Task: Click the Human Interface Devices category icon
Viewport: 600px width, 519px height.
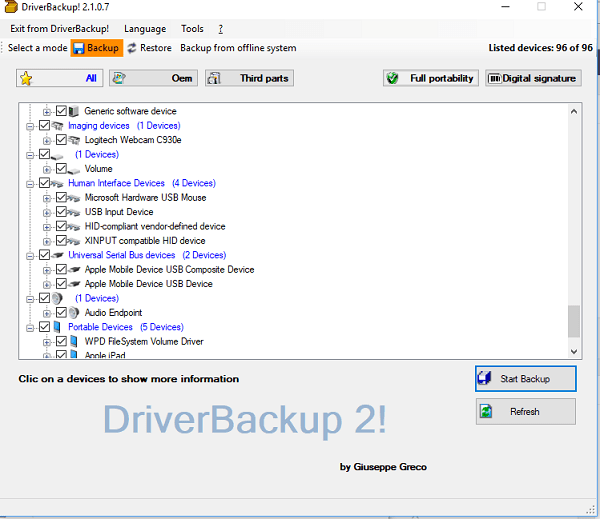Action: [57, 184]
